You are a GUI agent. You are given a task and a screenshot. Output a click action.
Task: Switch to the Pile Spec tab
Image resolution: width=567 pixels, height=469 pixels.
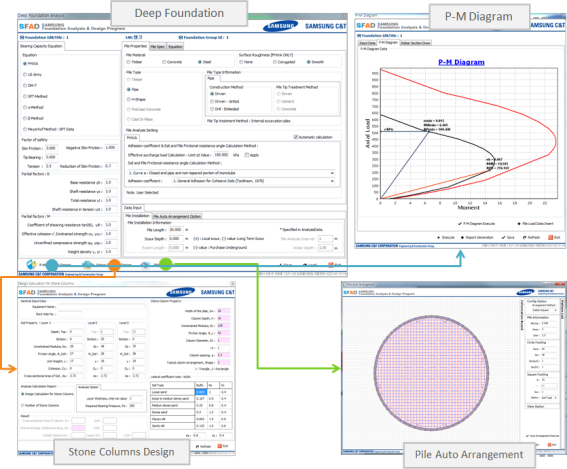click(x=157, y=47)
